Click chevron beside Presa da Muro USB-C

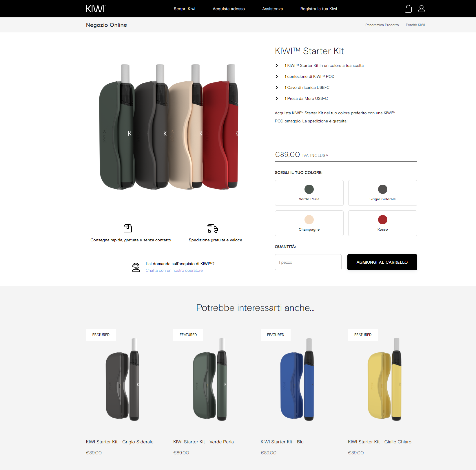[x=277, y=98]
